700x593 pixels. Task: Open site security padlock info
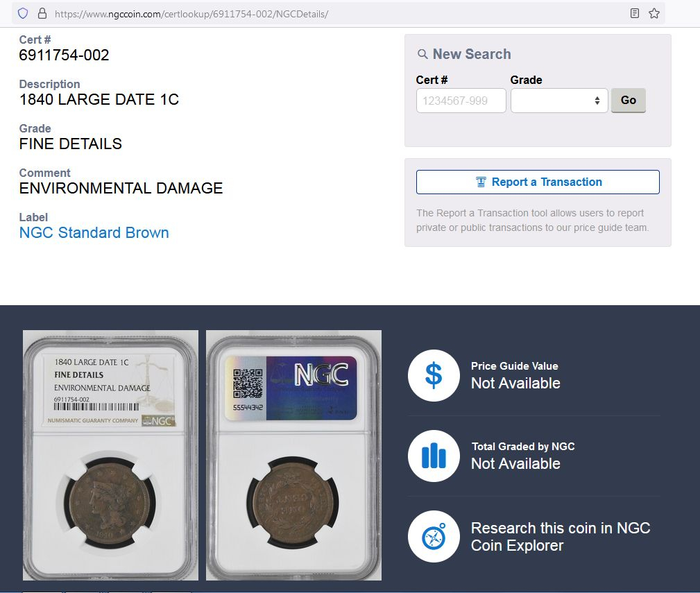click(42, 13)
